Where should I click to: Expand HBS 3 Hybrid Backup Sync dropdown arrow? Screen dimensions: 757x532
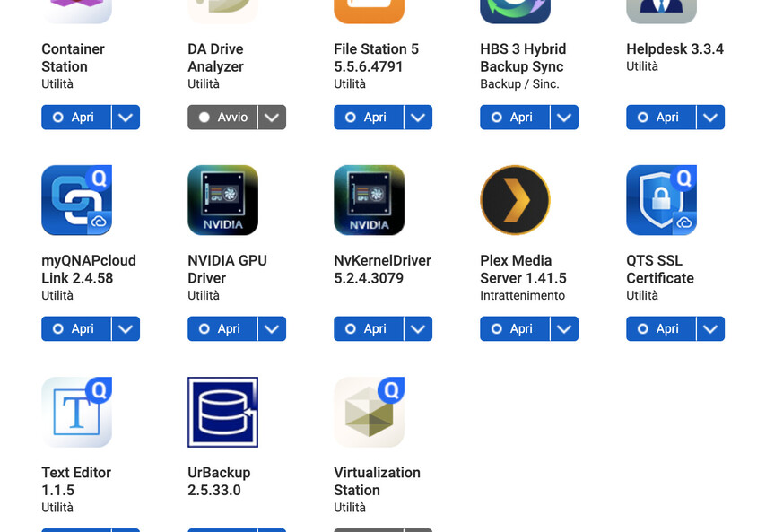tap(564, 118)
